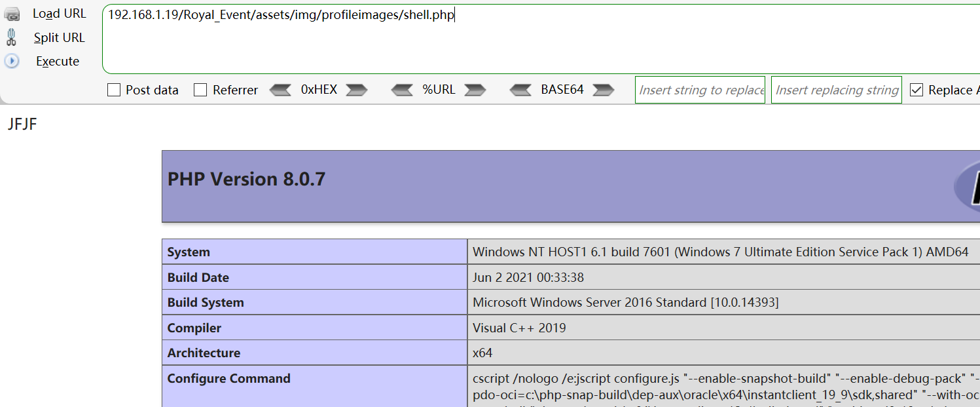The height and width of the screenshot is (407, 980).
Task: Click the Split URL scissors icon
Action: click(11, 37)
